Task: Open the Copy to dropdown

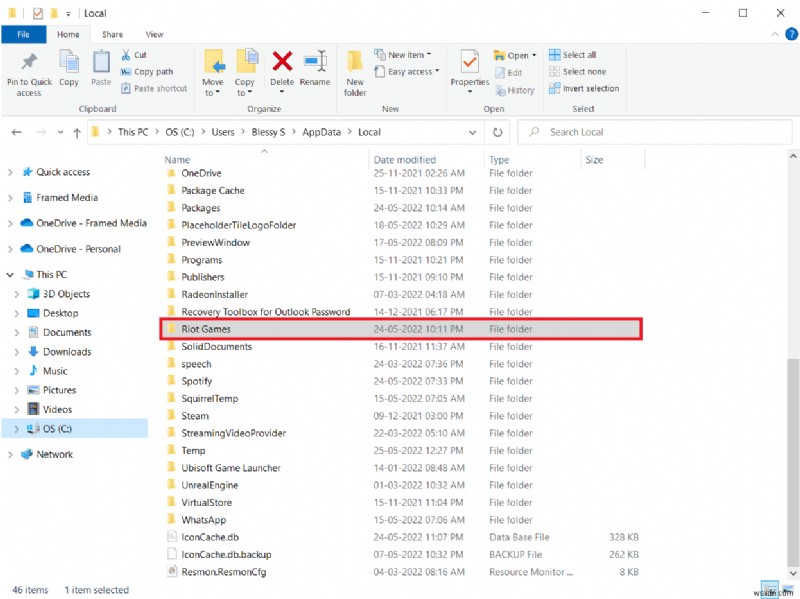Action: coord(245,70)
